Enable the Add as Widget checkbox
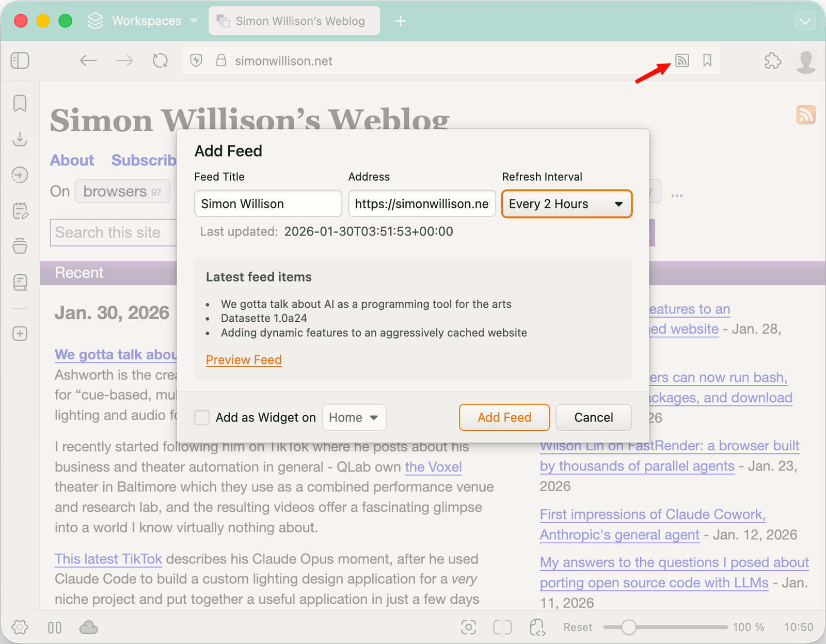Viewport: 826px width, 644px height. pos(202,417)
